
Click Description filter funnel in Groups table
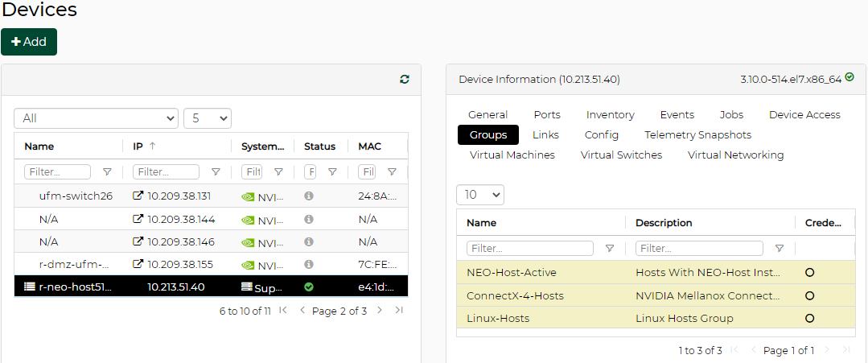click(x=779, y=248)
